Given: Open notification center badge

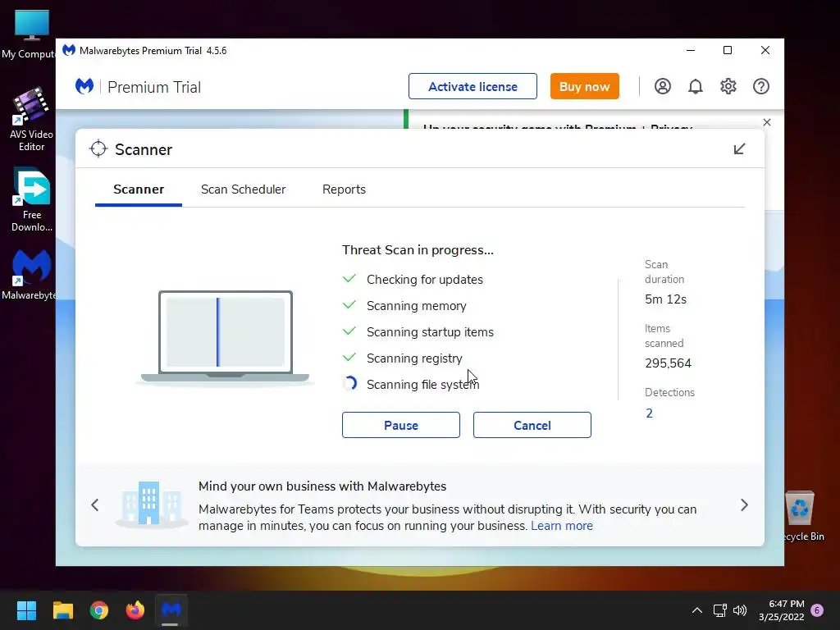Looking at the screenshot, I should (x=817, y=610).
